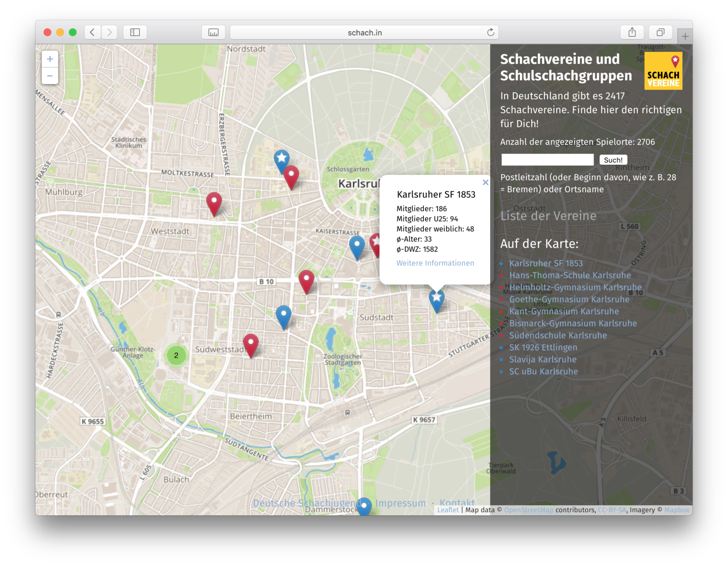728x566 pixels.
Task: Select SK 1926 Ettlingen in the list
Action: (x=543, y=348)
